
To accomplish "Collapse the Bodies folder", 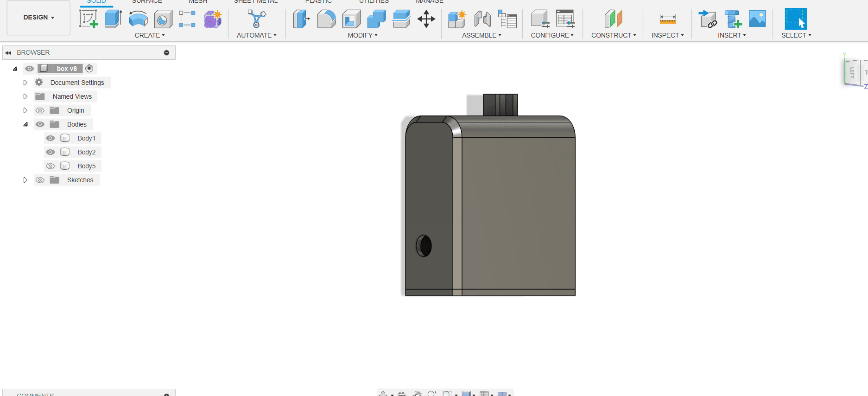I will 25,124.
